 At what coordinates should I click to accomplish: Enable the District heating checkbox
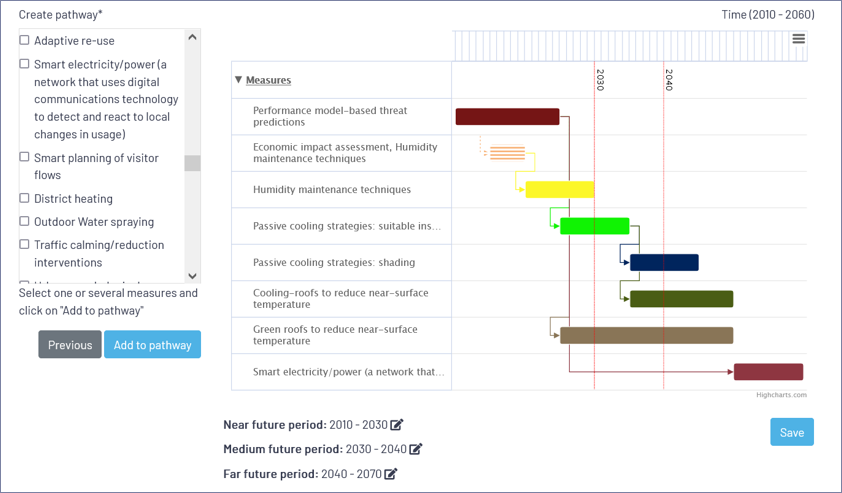click(x=25, y=198)
